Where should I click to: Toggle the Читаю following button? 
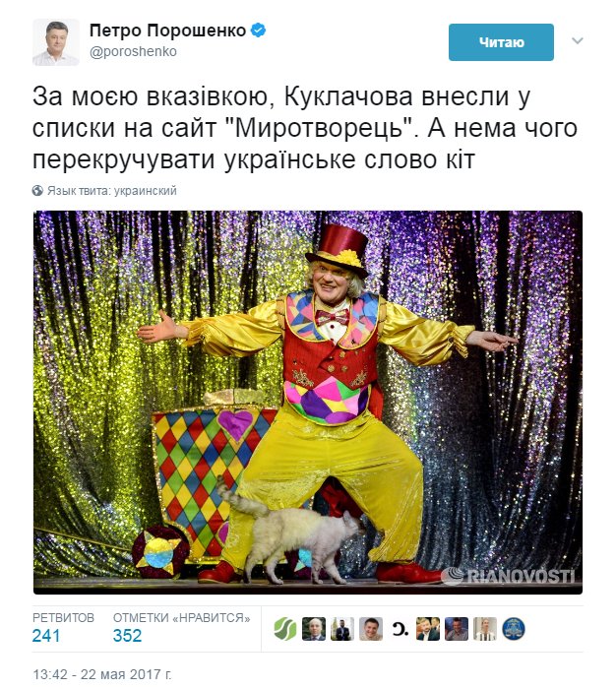(501, 42)
